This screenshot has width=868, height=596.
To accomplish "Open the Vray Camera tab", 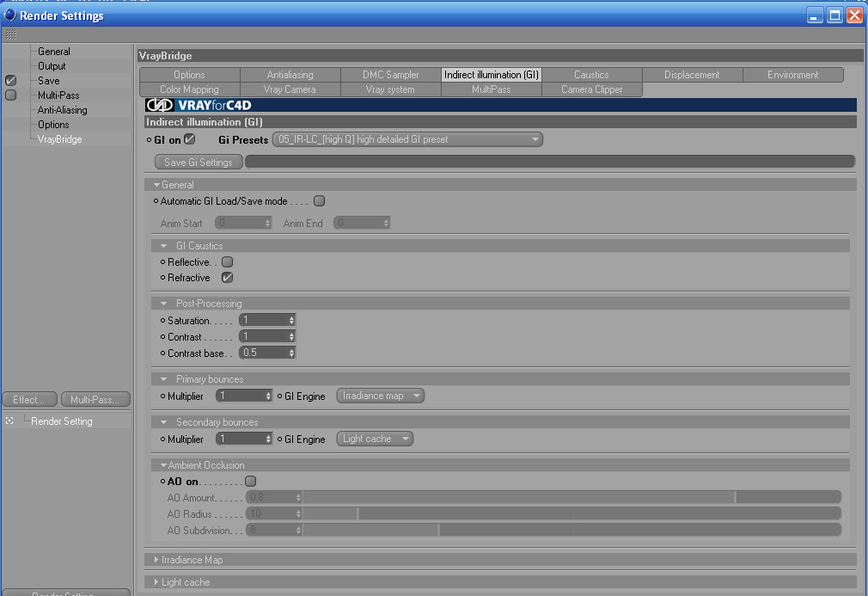I will coord(290,89).
